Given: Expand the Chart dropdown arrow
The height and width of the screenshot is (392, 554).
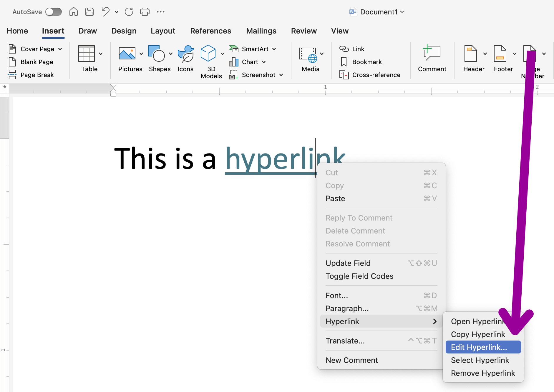Looking at the screenshot, I should click(x=264, y=62).
